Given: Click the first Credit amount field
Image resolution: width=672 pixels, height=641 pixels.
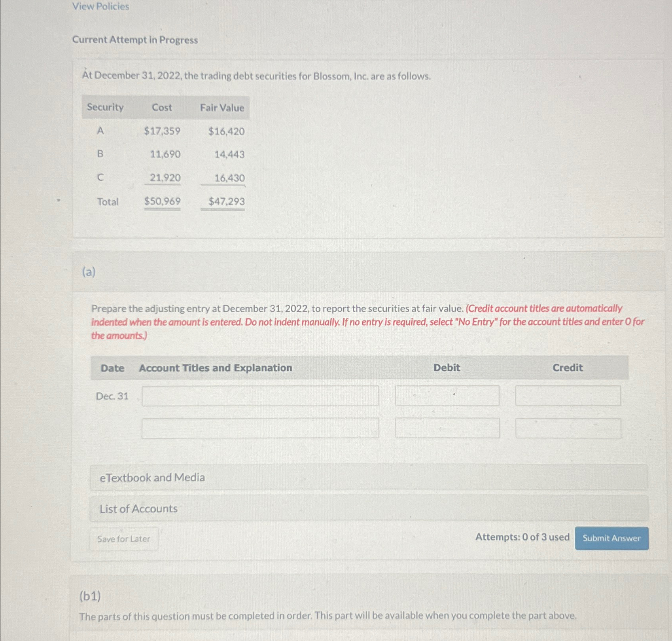Looking at the screenshot, I should pyautogui.click(x=568, y=396).
